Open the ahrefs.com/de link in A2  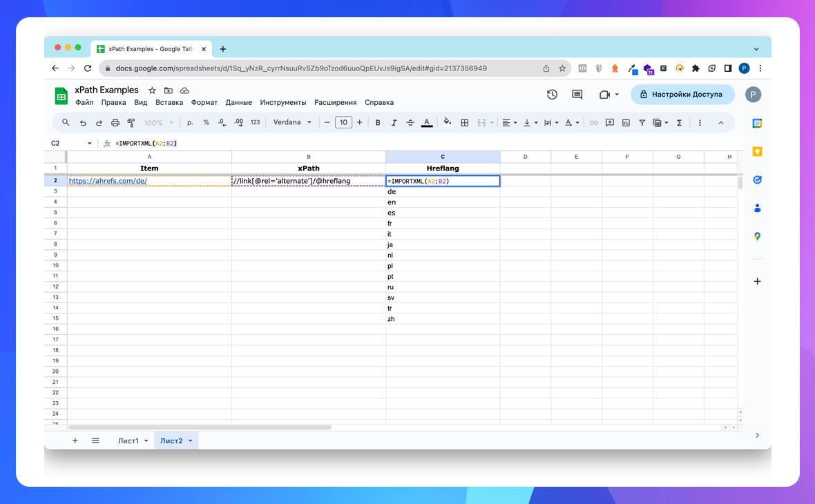click(108, 181)
